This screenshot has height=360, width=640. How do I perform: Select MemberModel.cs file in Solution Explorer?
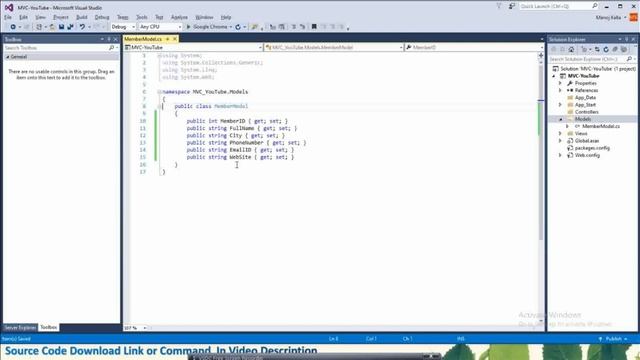click(601, 127)
